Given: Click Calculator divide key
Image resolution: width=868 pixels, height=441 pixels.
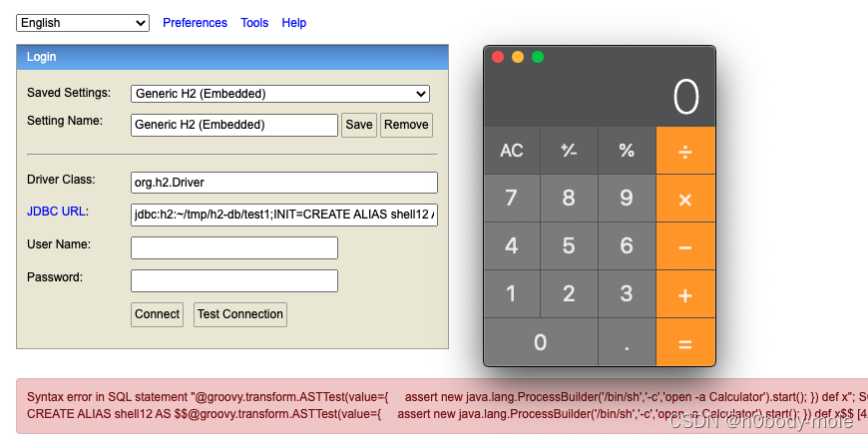Looking at the screenshot, I should pyautogui.click(x=685, y=151).
